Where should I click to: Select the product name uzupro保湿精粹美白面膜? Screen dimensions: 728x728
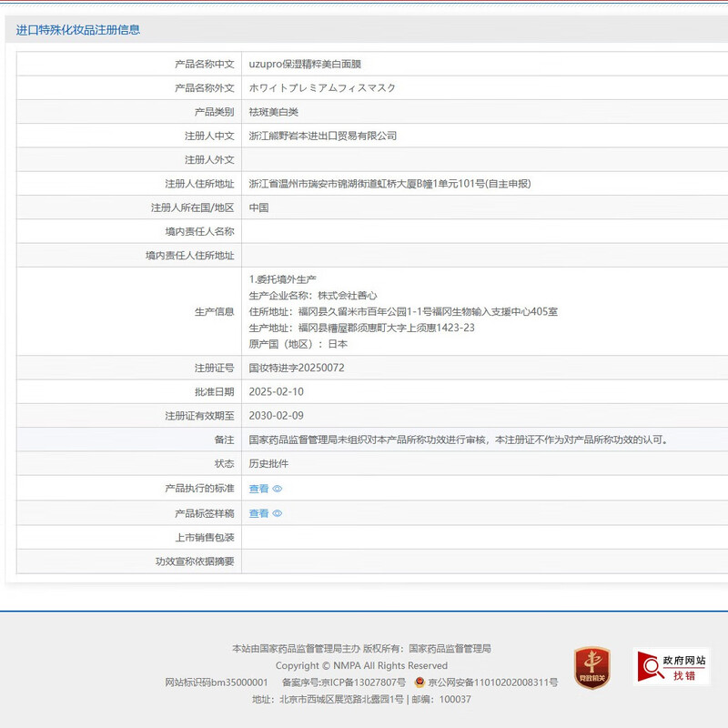[x=309, y=65]
